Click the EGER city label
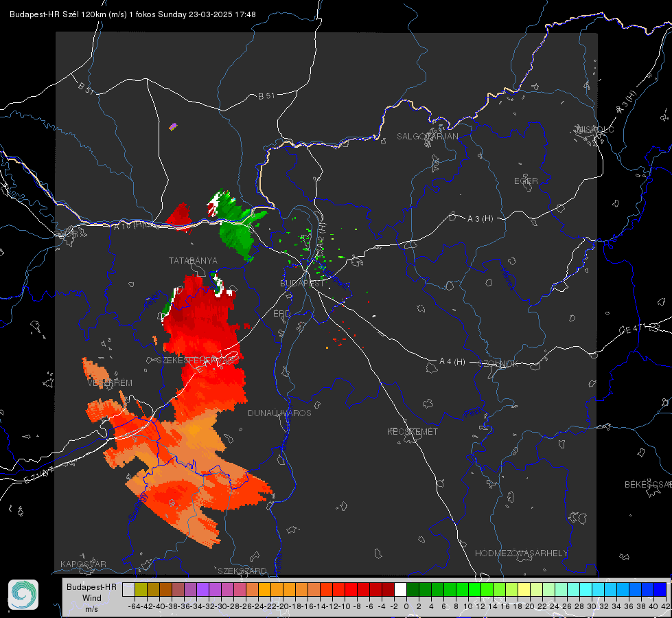 526,181
